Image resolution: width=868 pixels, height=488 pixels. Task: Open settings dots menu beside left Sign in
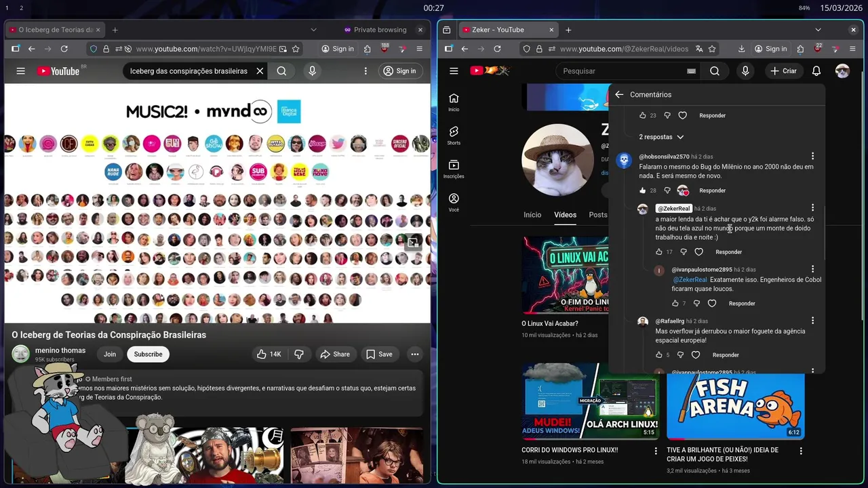point(366,71)
